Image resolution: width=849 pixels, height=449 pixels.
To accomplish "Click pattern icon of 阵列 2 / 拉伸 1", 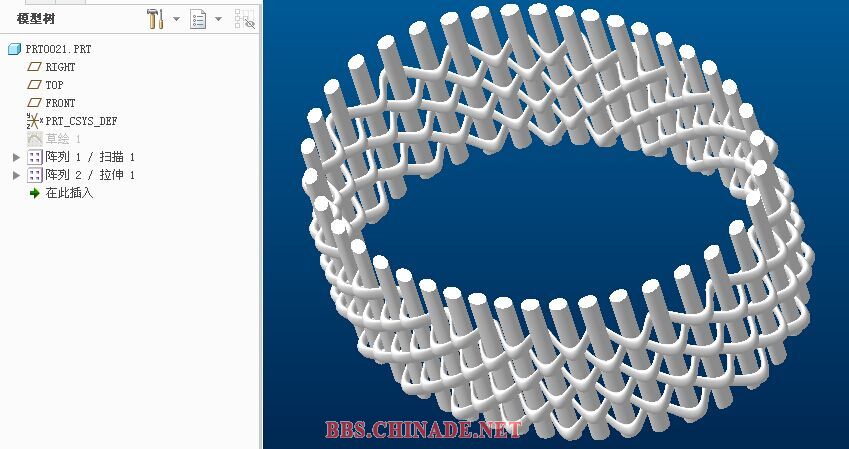I will tap(35, 175).
